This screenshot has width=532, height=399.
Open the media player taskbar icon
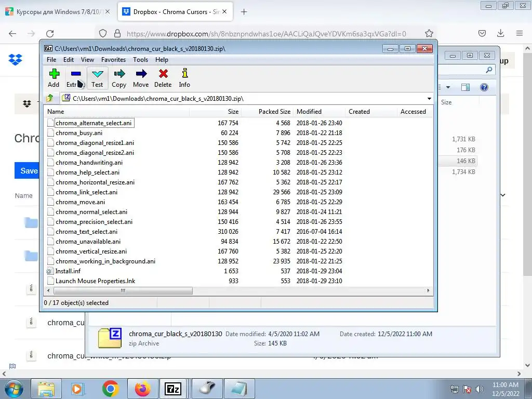tap(77, 389)
